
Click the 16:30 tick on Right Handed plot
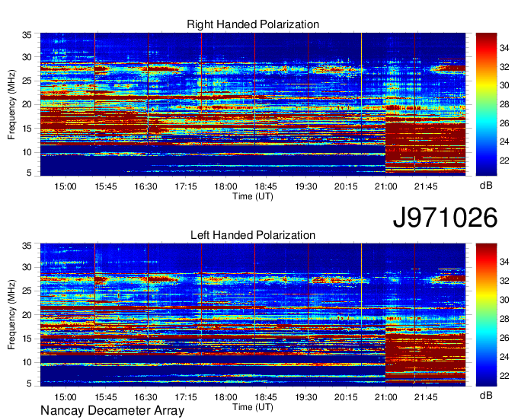[x=145, y=186]
